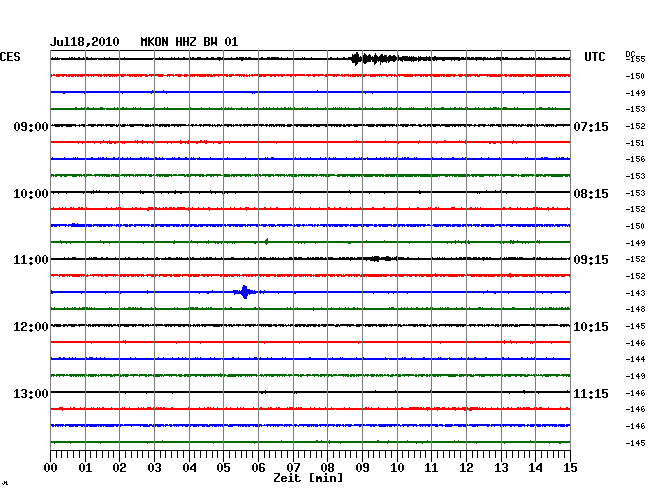Click minute tick label 14

pos(535,468)
